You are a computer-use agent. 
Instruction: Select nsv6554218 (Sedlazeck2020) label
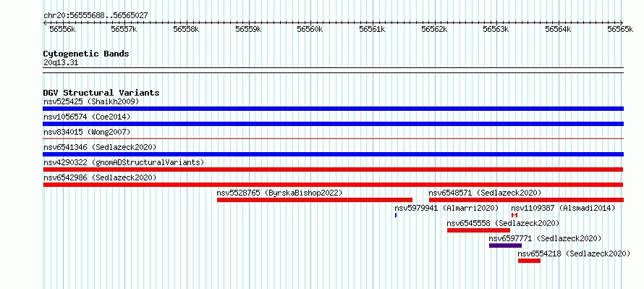click(x=574, y=254)
